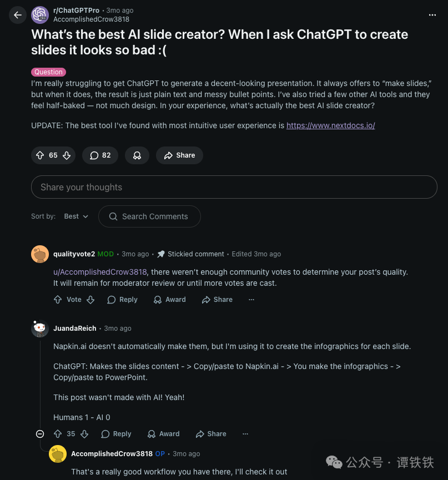Downvote the post
Viewport: 448px width, 480px height.
[x=66, y=155]
